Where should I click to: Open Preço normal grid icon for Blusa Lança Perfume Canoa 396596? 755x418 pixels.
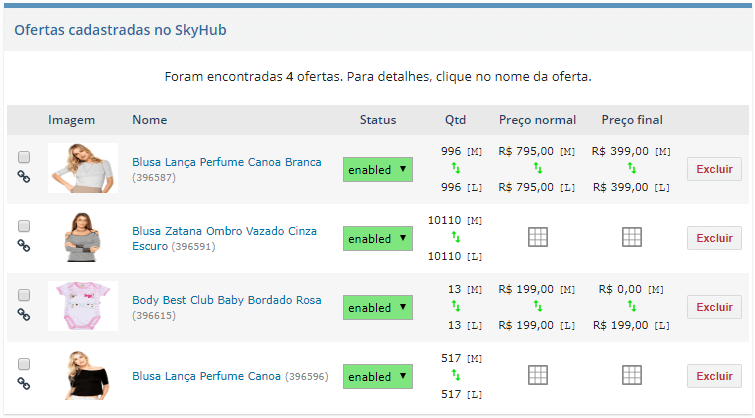(538, 375)
